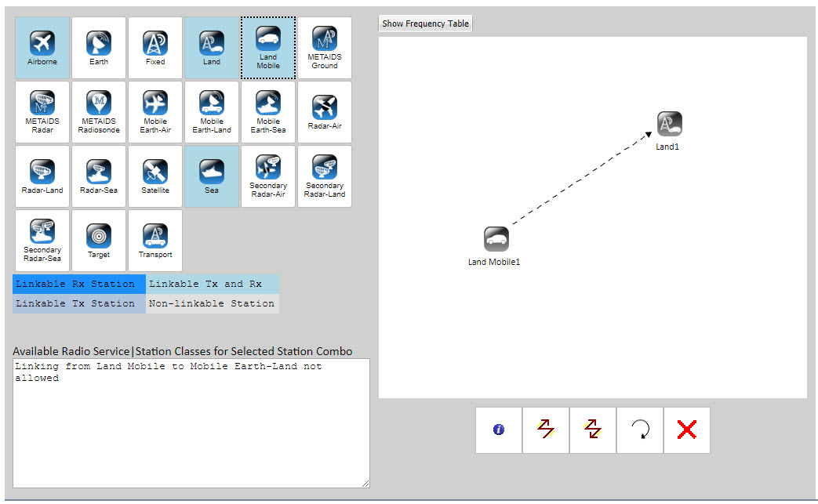Click the single-arrow link button
The image size is (818, 504).
[546, 430]
